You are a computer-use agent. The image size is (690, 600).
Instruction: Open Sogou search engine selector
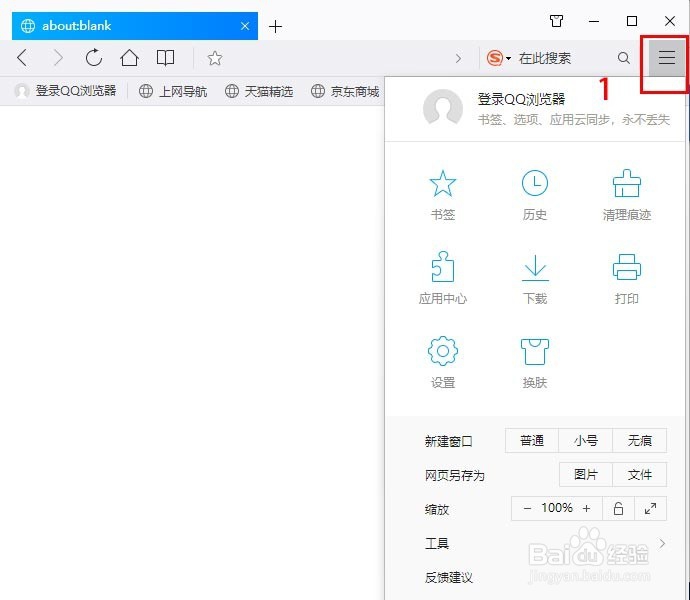pos(498,58)
